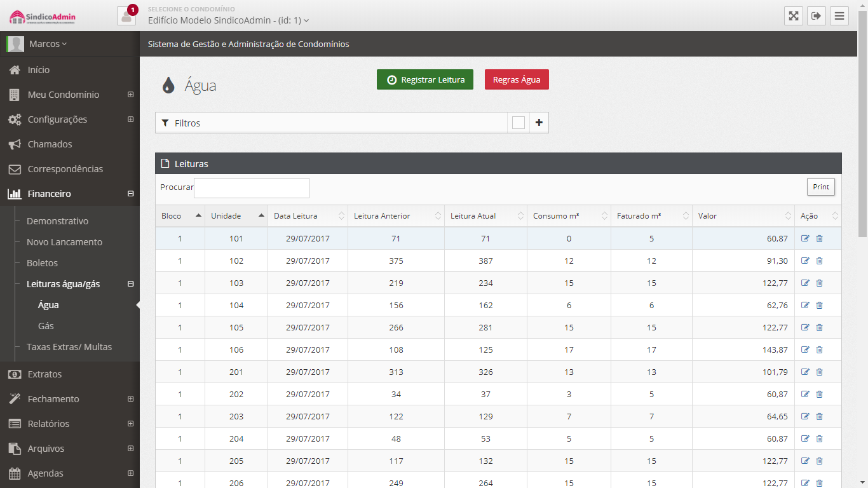Viewport: 868px width, 488px height.
Task: Delete the reading for unit 106
Action: [x=819, y=349]
